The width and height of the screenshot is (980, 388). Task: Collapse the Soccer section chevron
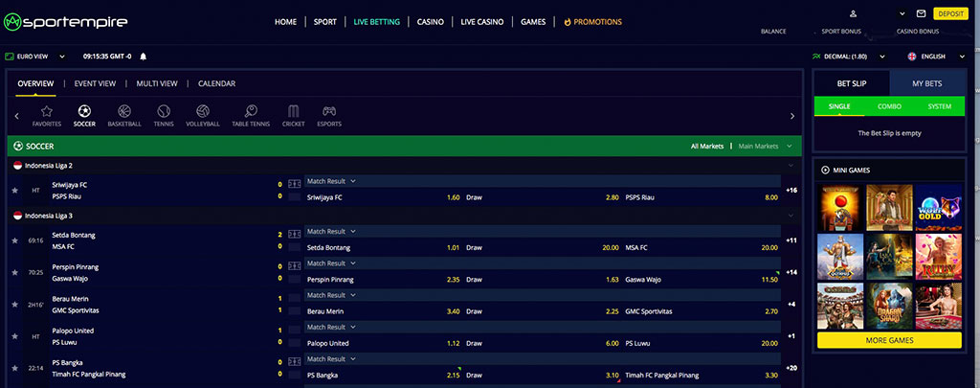point(790,146)
